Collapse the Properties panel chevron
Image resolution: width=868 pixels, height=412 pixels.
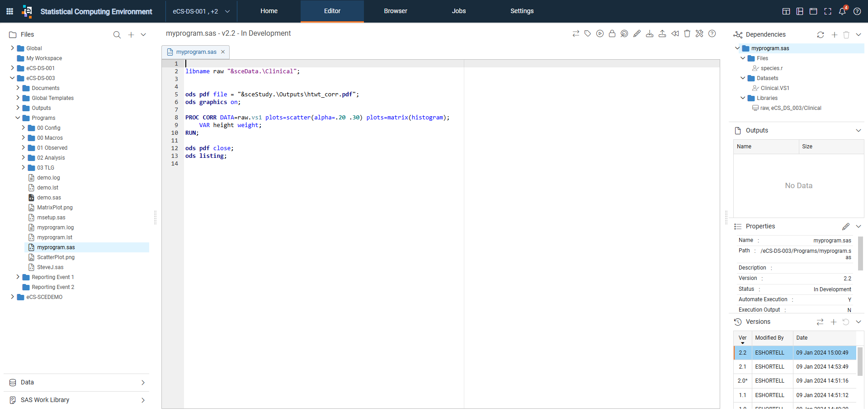pyautogui.click(x=859, y=227)
